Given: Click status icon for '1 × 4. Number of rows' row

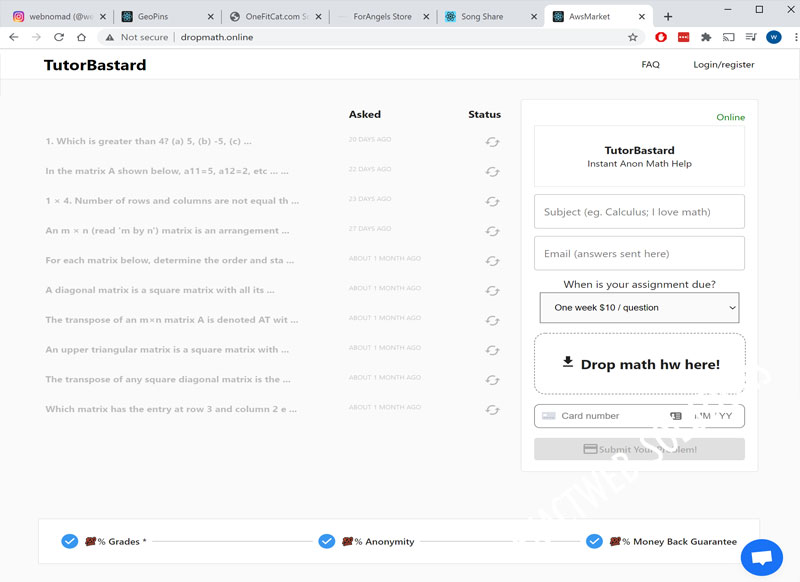Looking at the screenshot, I should point(492,201).
